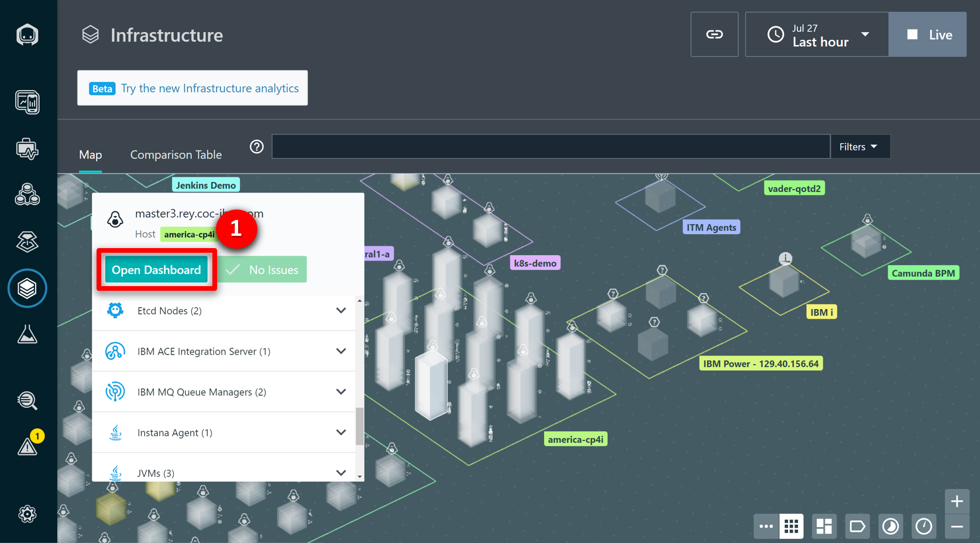Open alerts warning icon with badge
This screenshot has height=543, width=980.
point(28,446)
